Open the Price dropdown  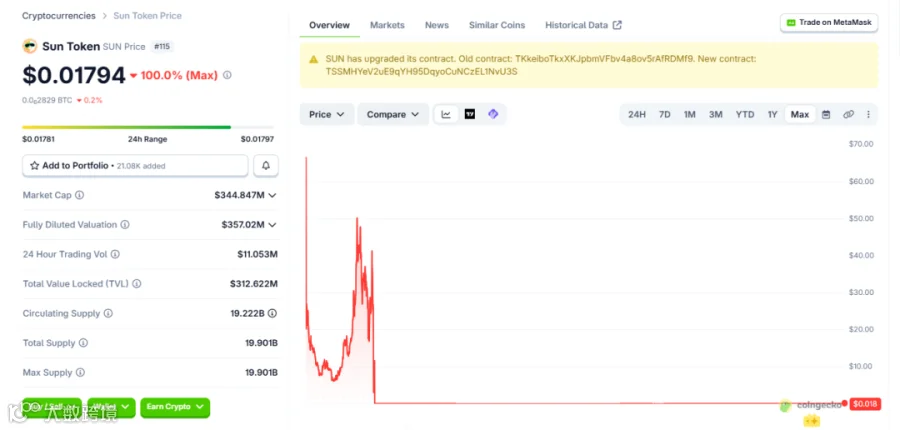pos(327,114)
